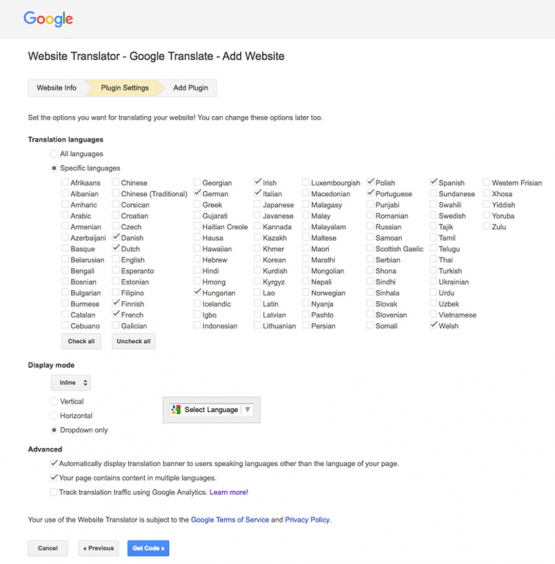Choose the Vertical display option

(54, 401)
